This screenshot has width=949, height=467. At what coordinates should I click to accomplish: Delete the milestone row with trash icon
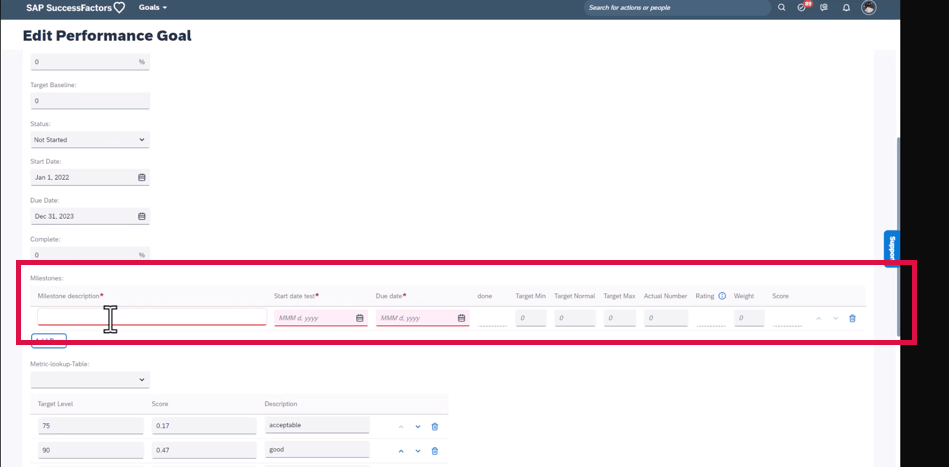click(x=852, y=318)
